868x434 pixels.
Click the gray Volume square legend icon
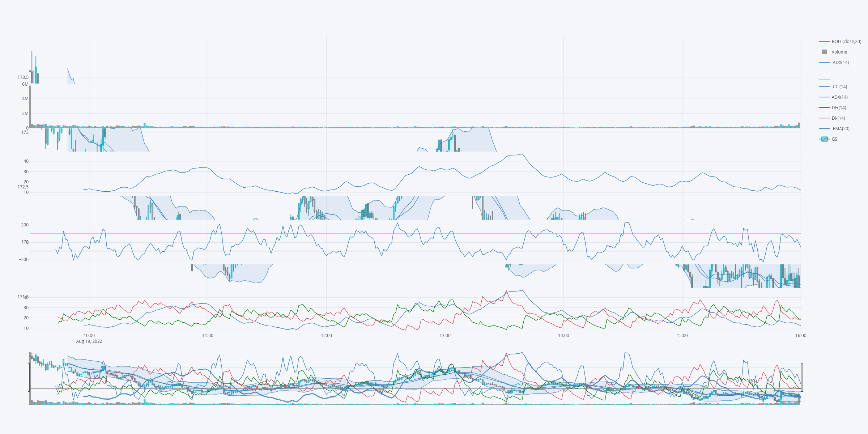825,52
